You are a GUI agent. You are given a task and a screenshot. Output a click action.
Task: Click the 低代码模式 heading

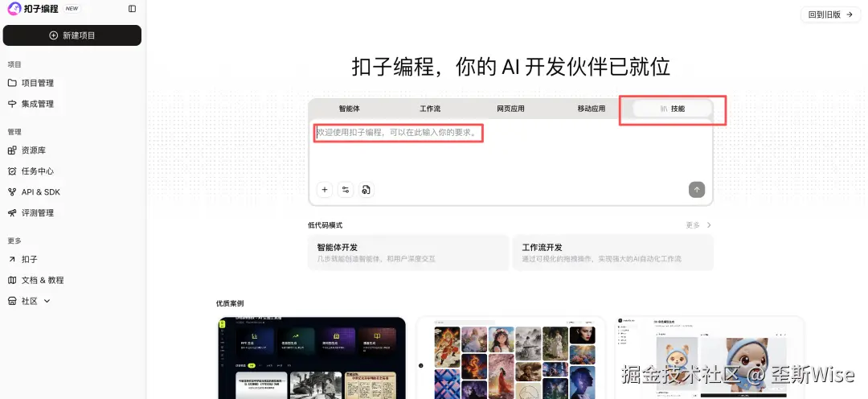(x=325, y=225)
